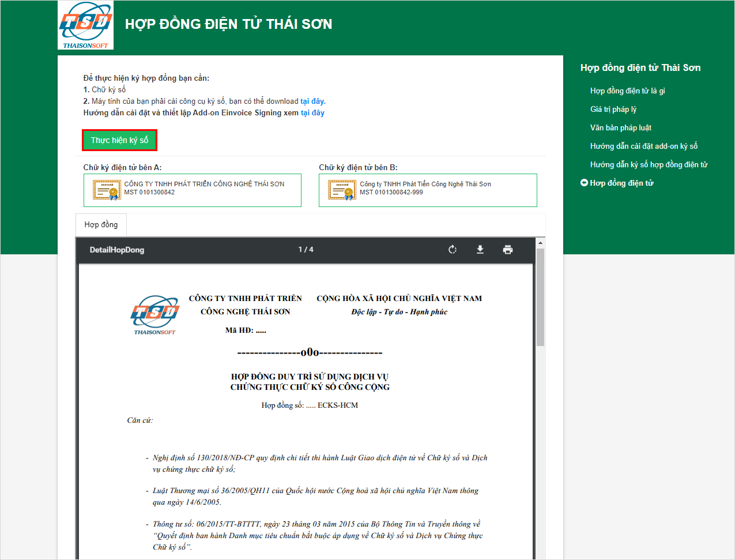Open 'Hướng dẫn cài đặt add-on ký số'
Screen dimensions: 735x560
coord(644,146)
